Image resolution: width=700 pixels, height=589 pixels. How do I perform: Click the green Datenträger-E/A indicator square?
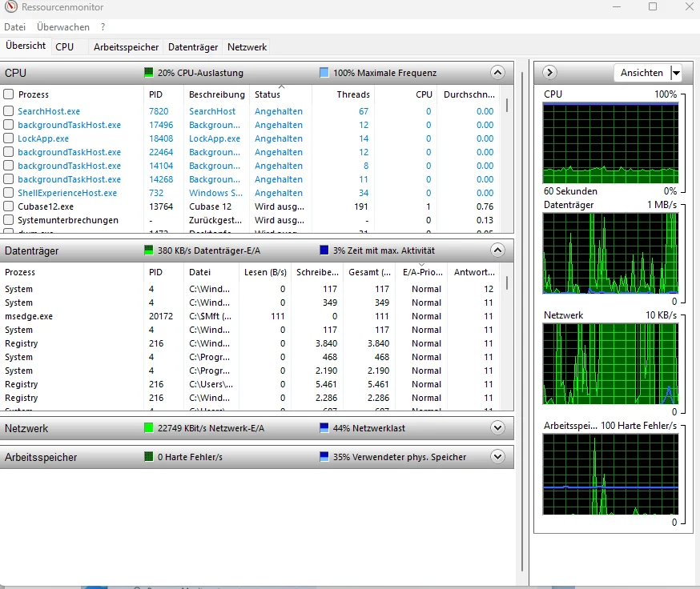coord(149,250)
